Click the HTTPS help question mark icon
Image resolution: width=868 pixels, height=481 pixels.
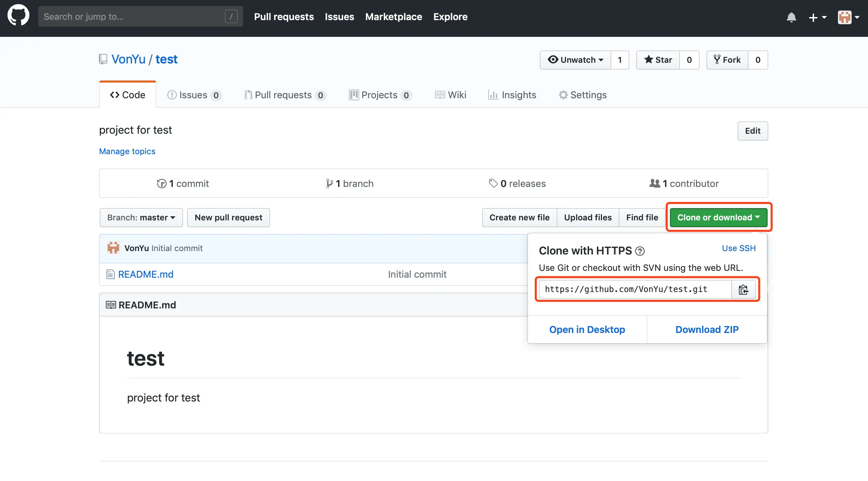tap(640, 251)
